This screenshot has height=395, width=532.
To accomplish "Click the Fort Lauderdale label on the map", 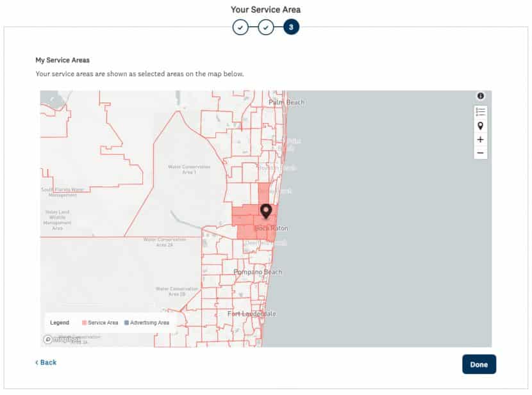I will coord(252,314).
